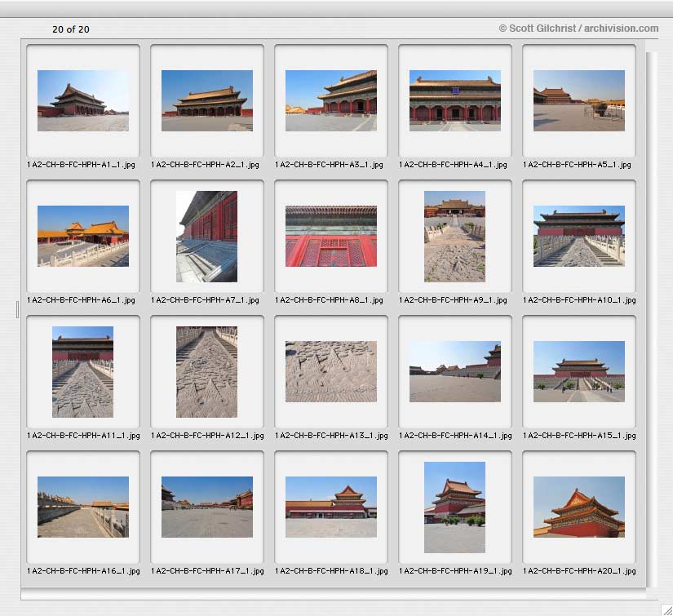Image resolution: width=673 pixels, height=616 pixels.
Task: Select thumbnail 1A2-CH-B-FC-HPH-A2_1.jpg
Action: [x=207, y=100]
